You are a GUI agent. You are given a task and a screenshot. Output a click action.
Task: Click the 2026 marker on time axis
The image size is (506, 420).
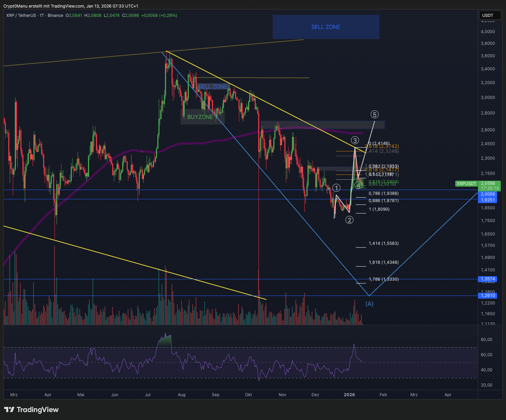[x=349, y=395]
